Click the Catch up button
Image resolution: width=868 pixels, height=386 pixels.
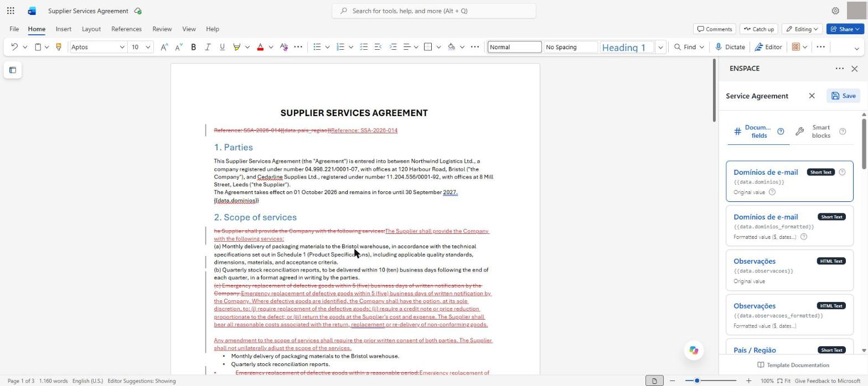[758, 29]
